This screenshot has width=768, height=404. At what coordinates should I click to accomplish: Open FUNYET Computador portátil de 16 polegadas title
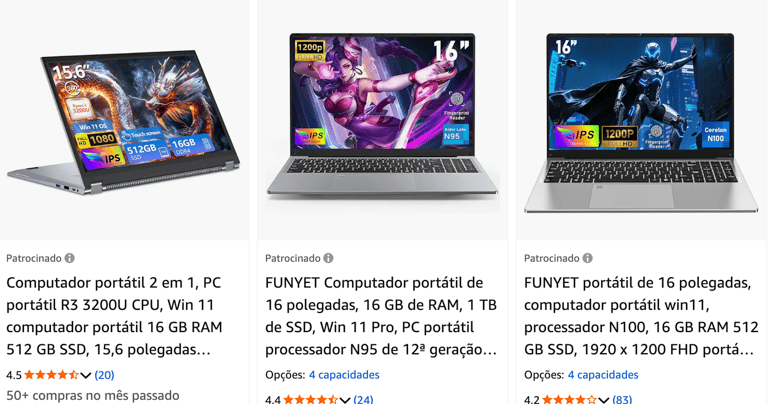click(x=381, y=316)
